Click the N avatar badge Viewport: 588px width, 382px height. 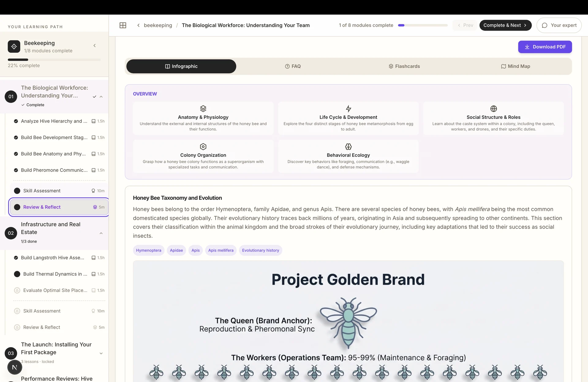click(14, 367)
